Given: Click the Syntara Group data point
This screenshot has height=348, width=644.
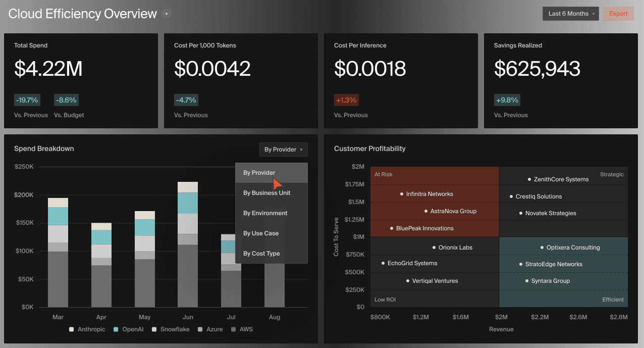Looking at the screenshot, I should pyautogui.click(x=526, y=281).
